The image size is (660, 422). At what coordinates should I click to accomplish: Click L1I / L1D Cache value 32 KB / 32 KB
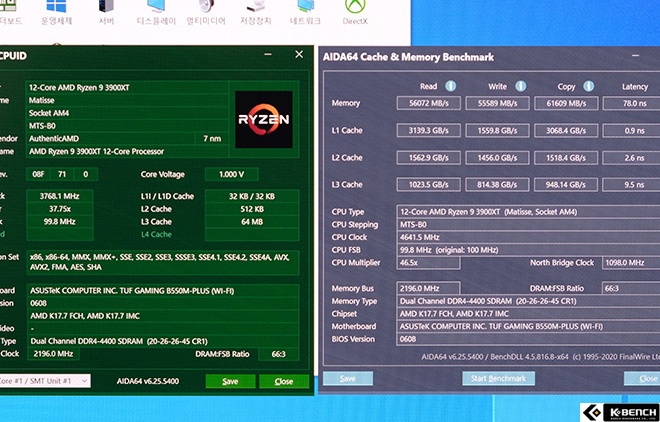(252, 196)
